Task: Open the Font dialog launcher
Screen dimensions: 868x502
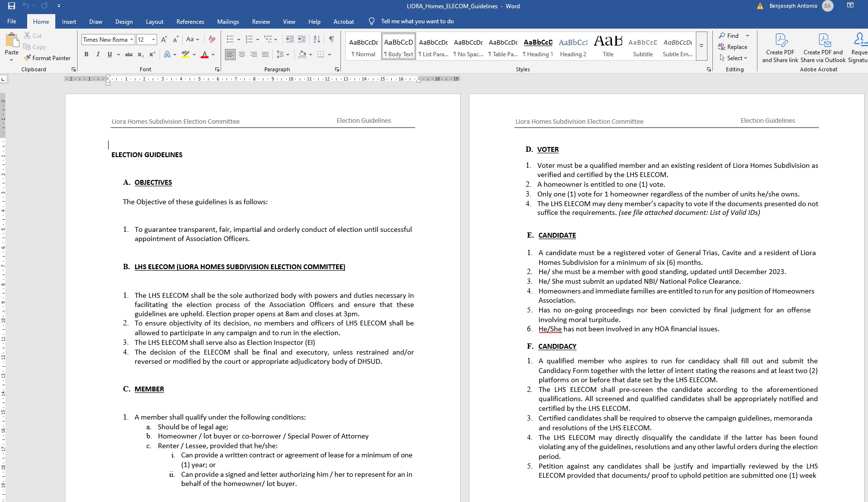Action: click(217, 69)
